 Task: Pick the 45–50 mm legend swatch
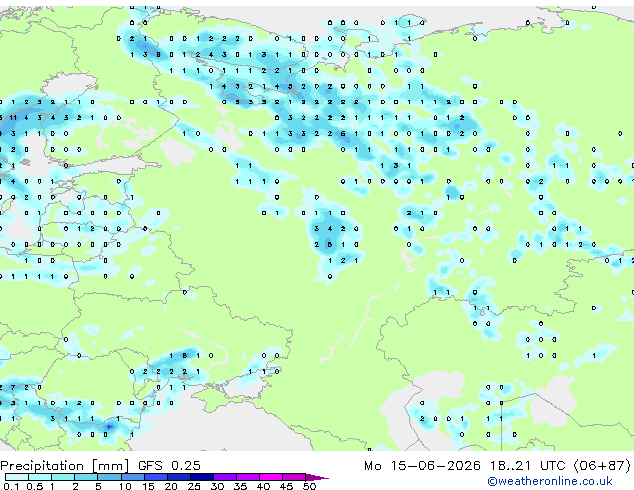294,477
